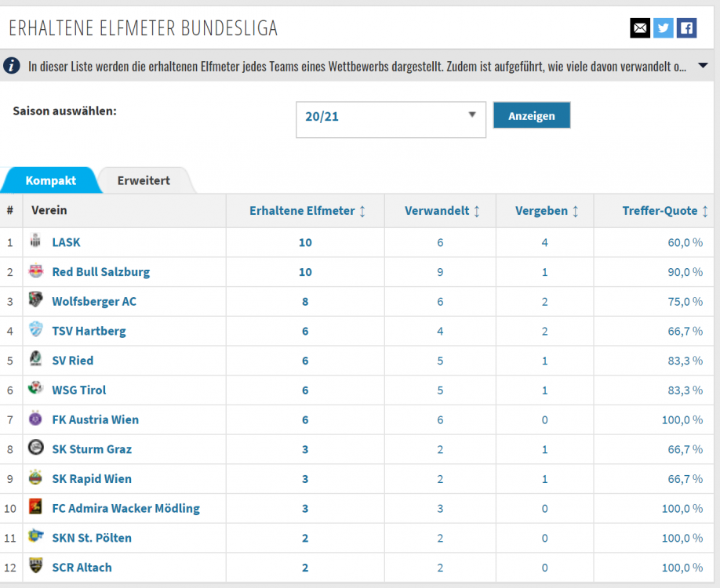Click TSV Hartberg's 4 converted value
Viewport: 720px width, 588px height.
(440, 331)
